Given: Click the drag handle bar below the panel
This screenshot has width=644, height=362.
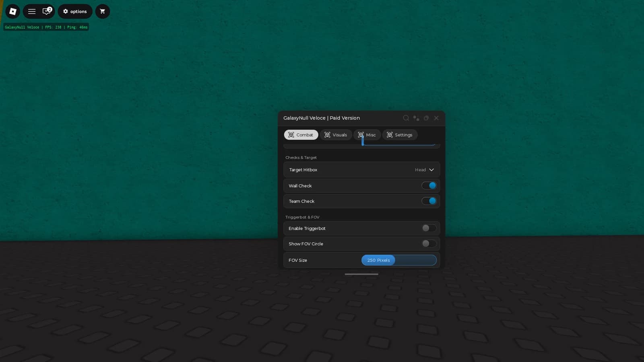Looking at the screenshot, I should point(361,274).
